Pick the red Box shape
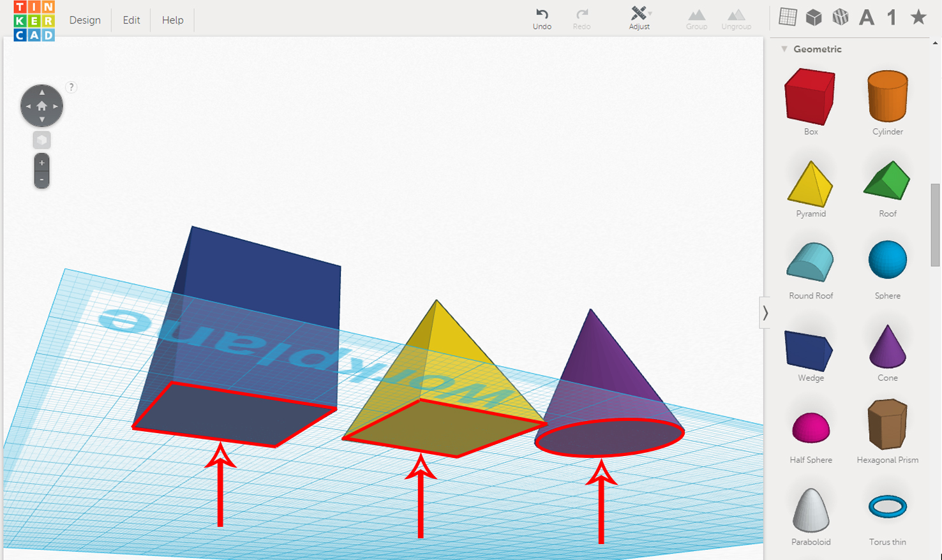Viewport: 942px width, 560px height. [x=810, y=96]
